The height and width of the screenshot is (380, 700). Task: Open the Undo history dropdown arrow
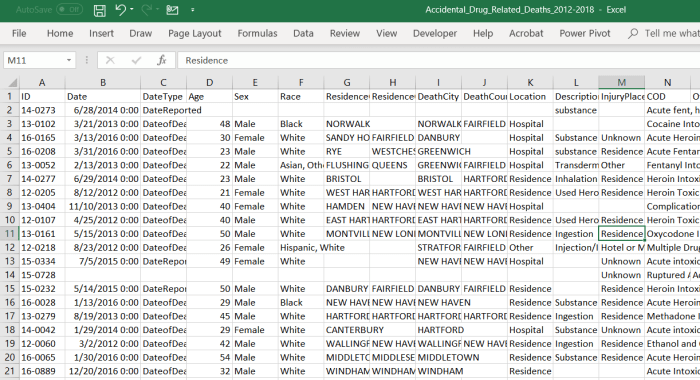[x=132, y=10]
